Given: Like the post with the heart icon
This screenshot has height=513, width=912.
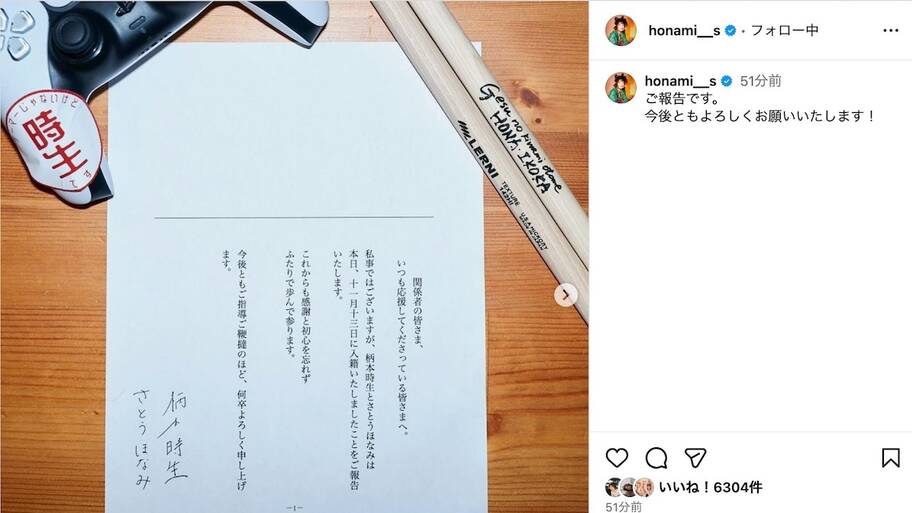Looking at the screenshot, I should tap(617, 458).
